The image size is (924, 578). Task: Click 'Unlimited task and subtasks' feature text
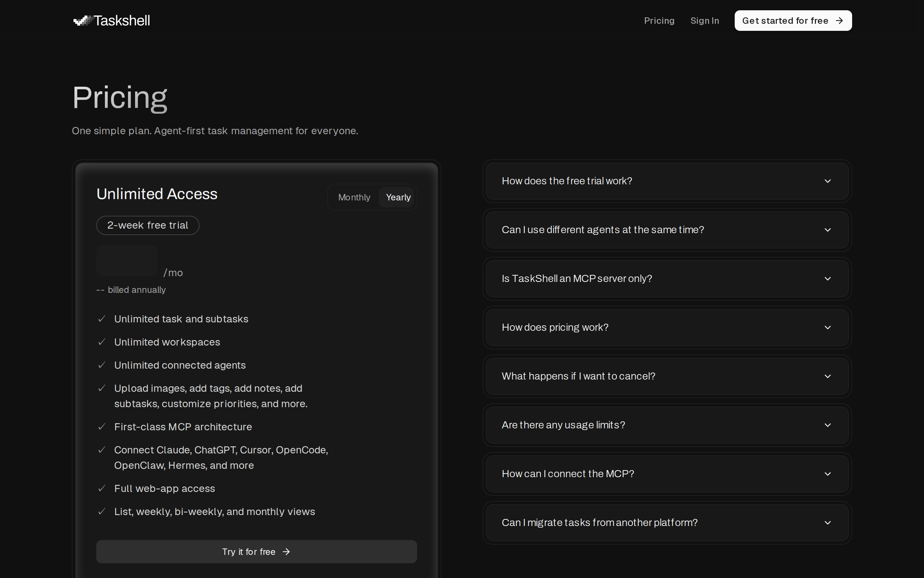tap(181, 319)
